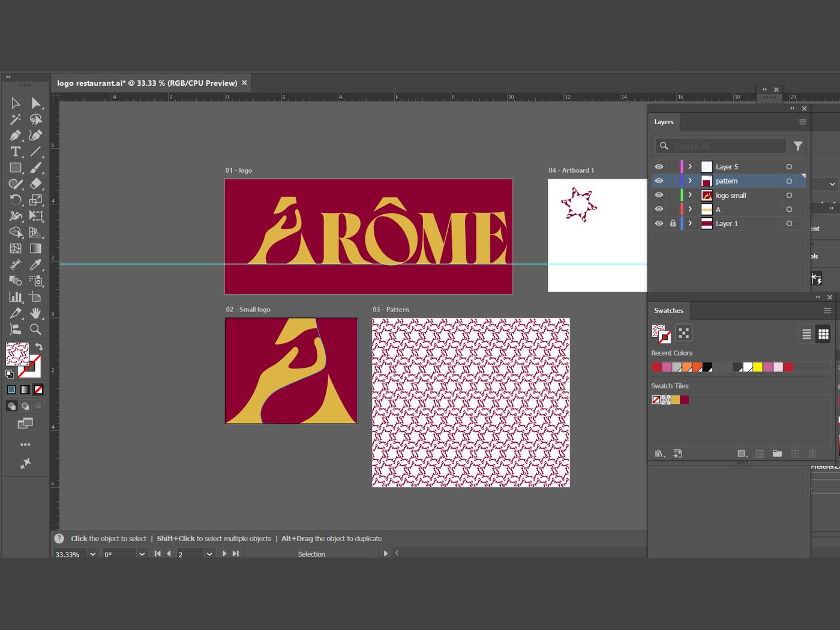Image resolution: width=840 pixels, height=630 pixels.
Task: Hide the logo small layer
Action: [659, 195]
